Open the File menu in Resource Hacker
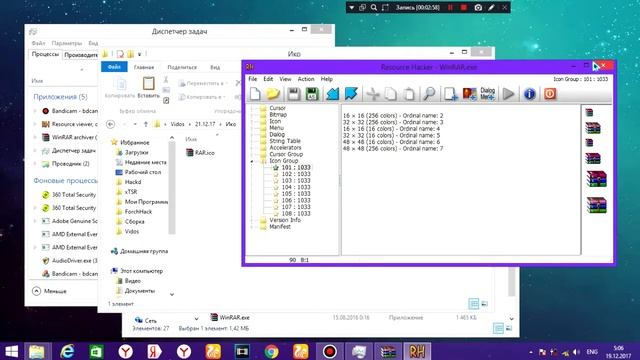Viewport: 640px width, 360px height. (253, 79)
